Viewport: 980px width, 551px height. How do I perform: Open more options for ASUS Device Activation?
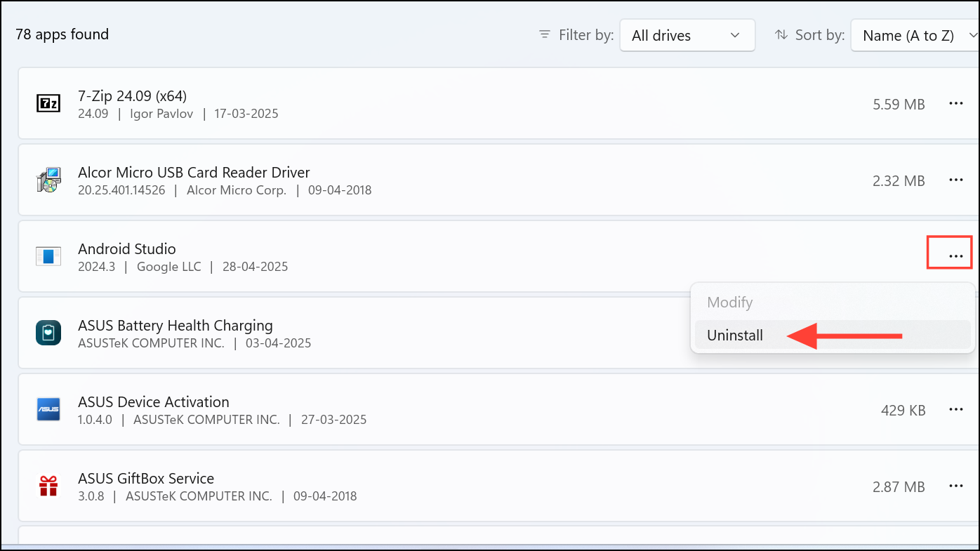click(955, 409)
